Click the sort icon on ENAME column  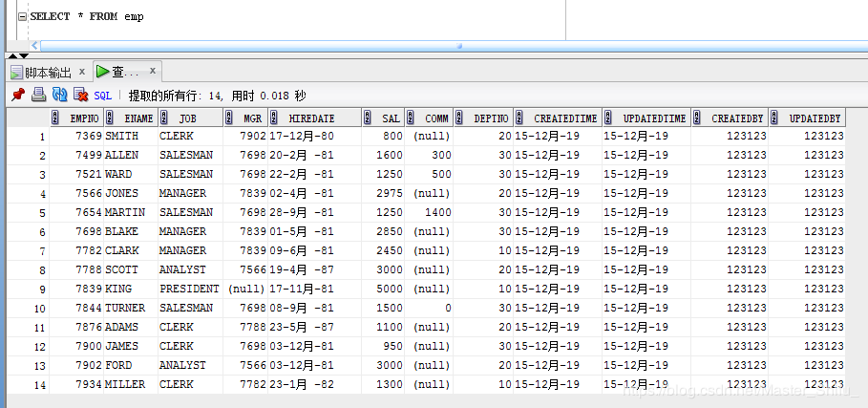pyautogui.click(x=110, y=118)
